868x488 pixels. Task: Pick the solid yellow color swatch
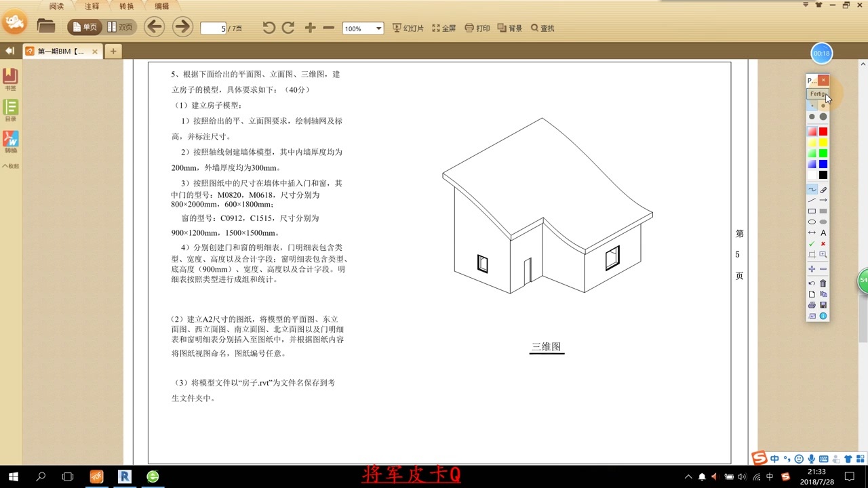pos(823,142)
